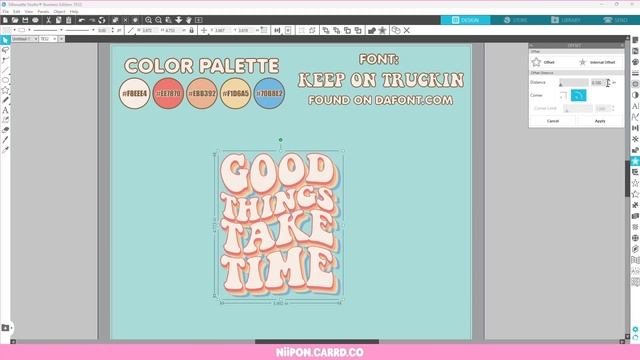Switch to the STORE tab
The width and height of the screenshot is (640, 360).
[516, 20]
